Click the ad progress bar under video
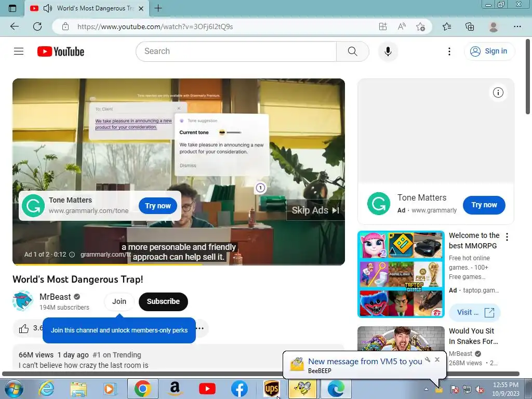This screenshot has width=532, height=399. (x=179, y=264)
